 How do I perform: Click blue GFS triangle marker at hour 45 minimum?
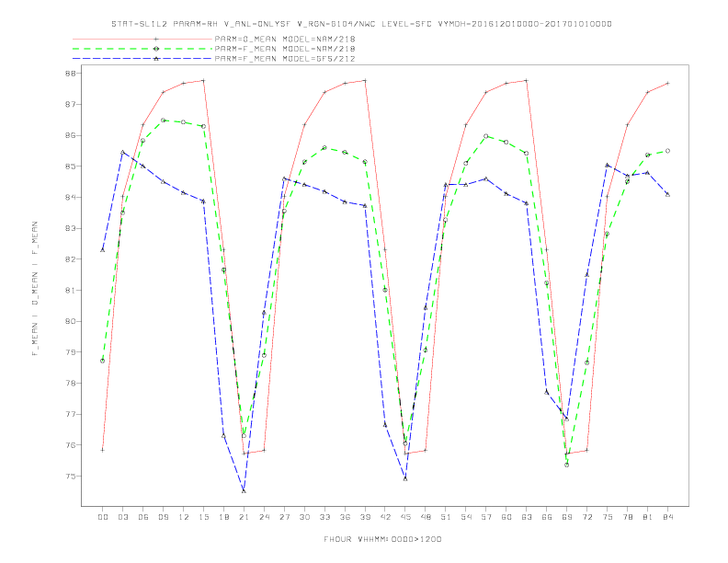[x=405, y=478]
